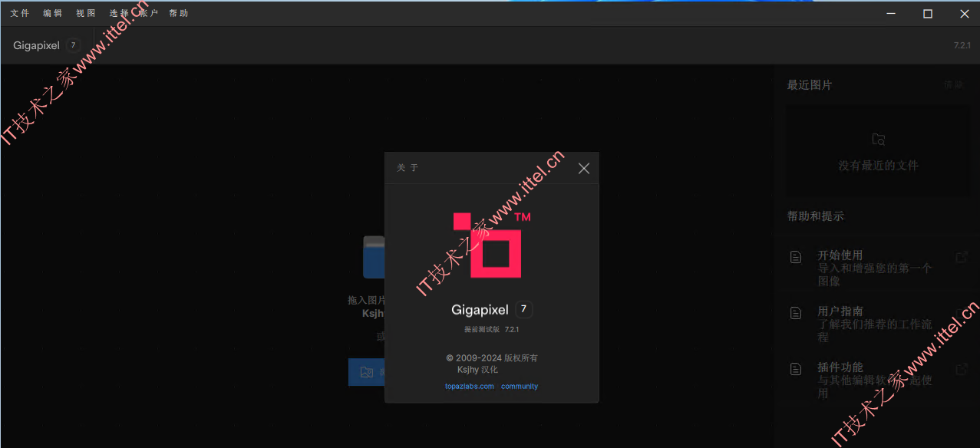Open the 开始使用 help item
This screenshot has width=980, height=448.
879,268
